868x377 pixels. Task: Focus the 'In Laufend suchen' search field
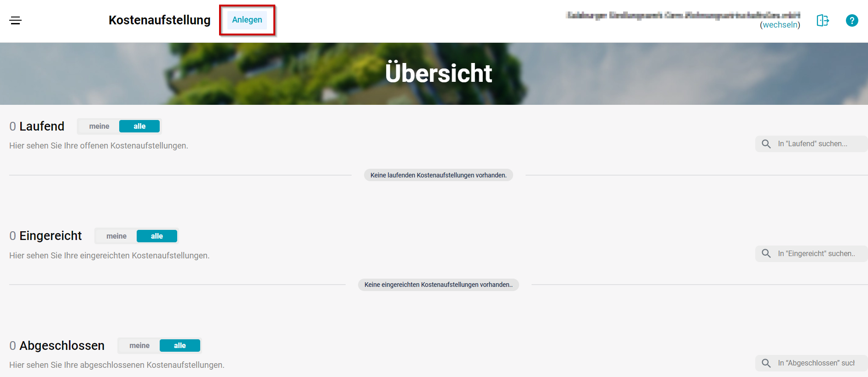pyautogui.click(x=817, y=144)
